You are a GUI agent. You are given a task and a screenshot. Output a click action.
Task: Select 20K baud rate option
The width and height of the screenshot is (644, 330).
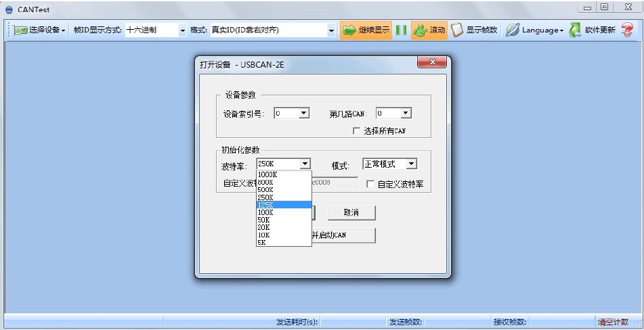[284, 227]
